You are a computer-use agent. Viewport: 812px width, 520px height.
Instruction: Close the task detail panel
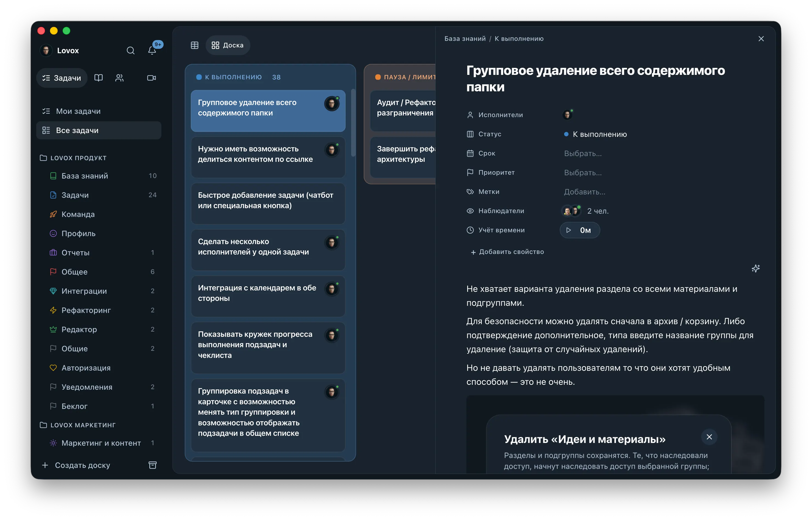(761, 39)
